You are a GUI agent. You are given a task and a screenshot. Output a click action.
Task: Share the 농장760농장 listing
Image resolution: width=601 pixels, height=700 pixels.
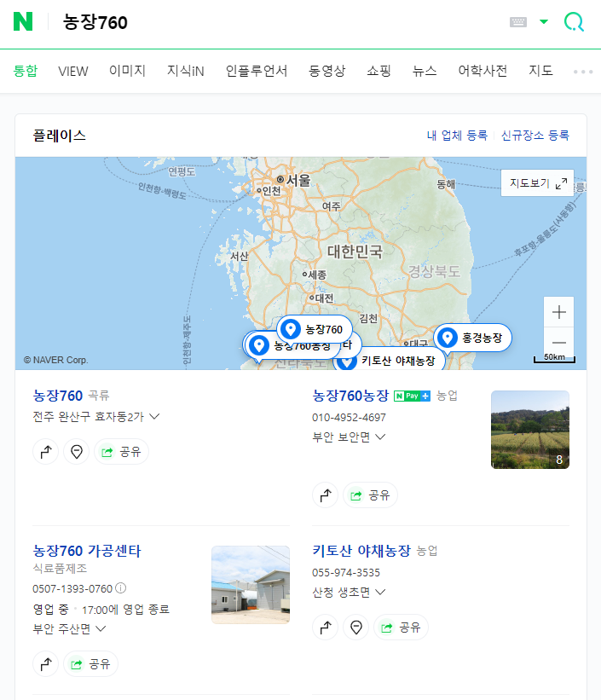pyautogui.click(x=370, y=495)
